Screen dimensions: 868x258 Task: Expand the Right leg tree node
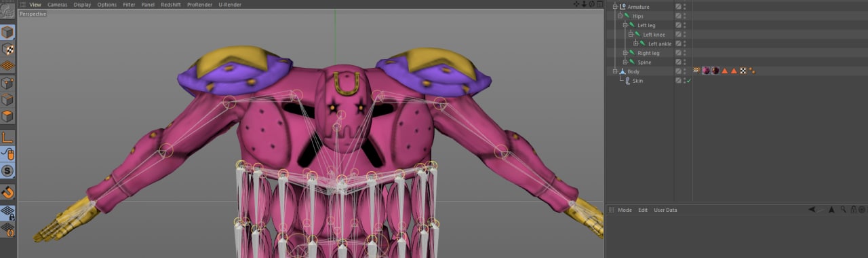click(625, 53)
